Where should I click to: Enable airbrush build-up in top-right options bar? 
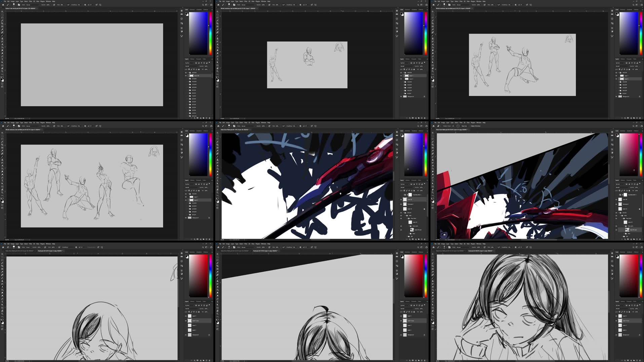tap(499, 5)
